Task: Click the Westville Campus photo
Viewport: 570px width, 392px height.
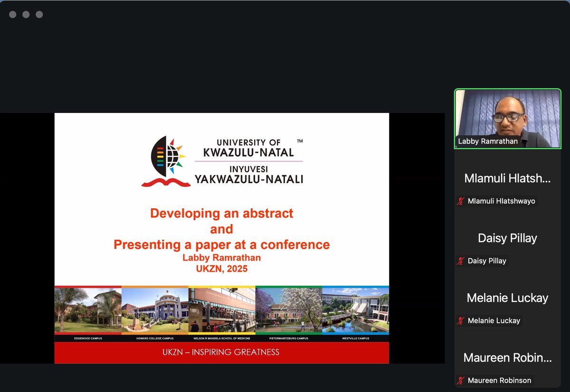Action: (356, 310)
